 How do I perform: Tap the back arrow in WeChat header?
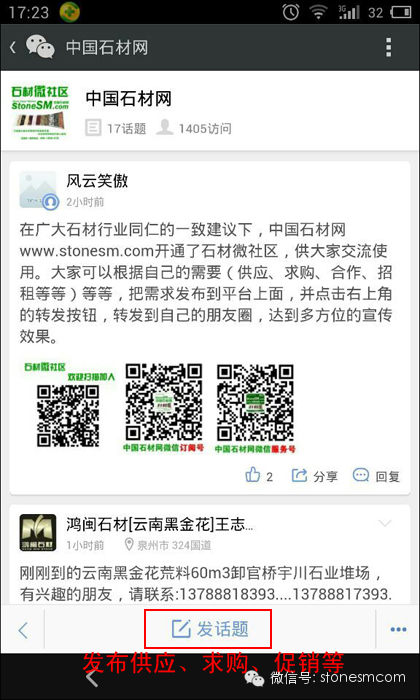12,47
